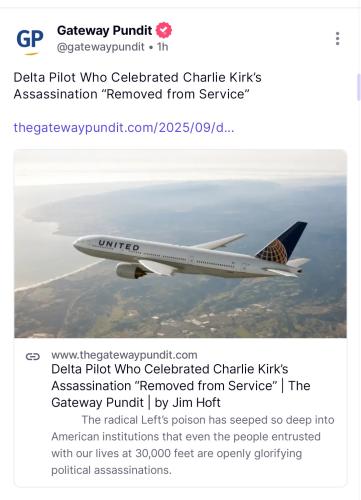
Task: Open thegatewaypundit.com/2025/09/d... link
Action: 124,128
